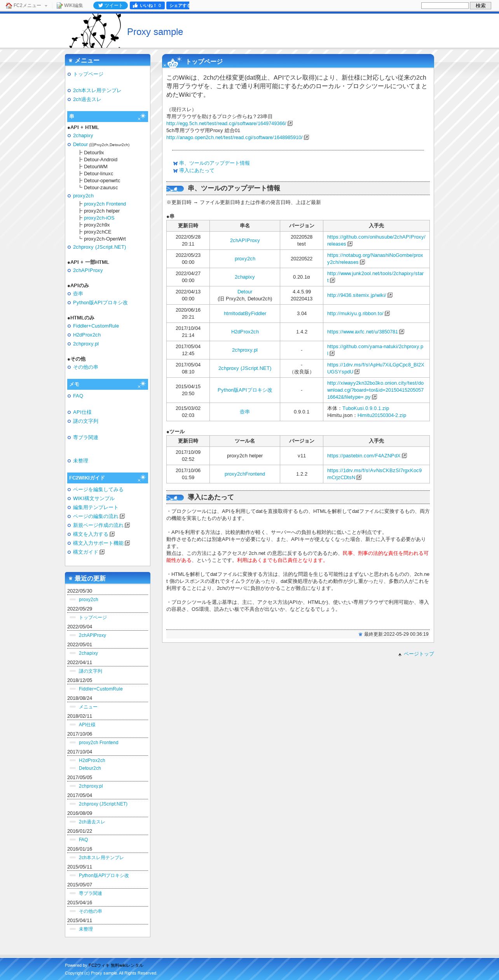Open the egg.5ch.net thread URL
This screenshot has width=499, height=980.
pyautogui.click(x=226, y=124)
